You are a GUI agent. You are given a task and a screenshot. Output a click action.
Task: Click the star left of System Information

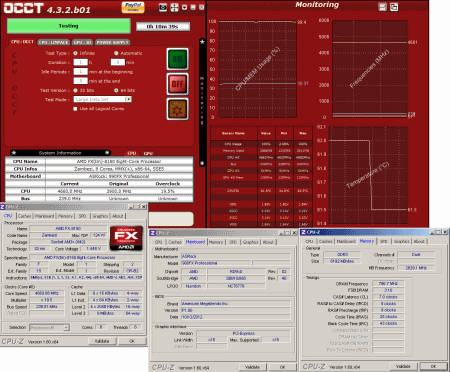point(14,153)
